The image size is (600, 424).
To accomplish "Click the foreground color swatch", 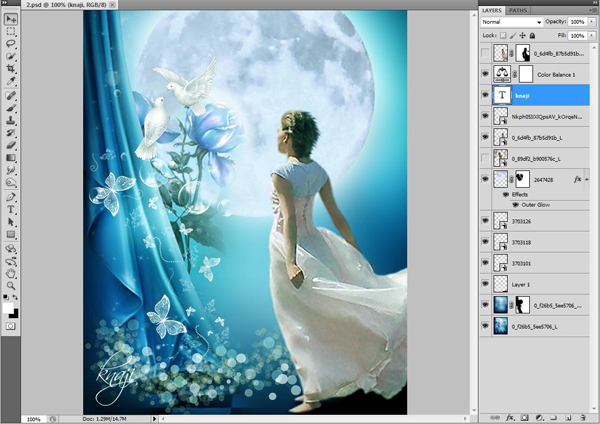I will (9, 307).
